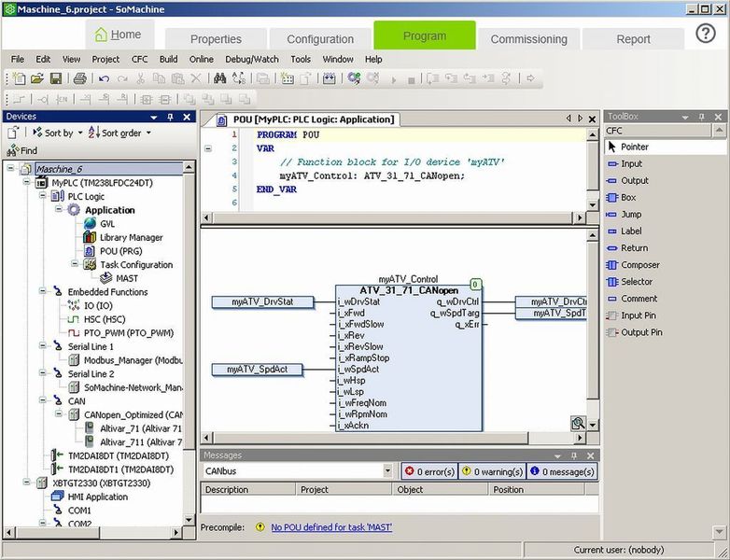Click the Find binoculars in Devices panel
This screenshot has width=730, height=560.
(x=21, y=150)
